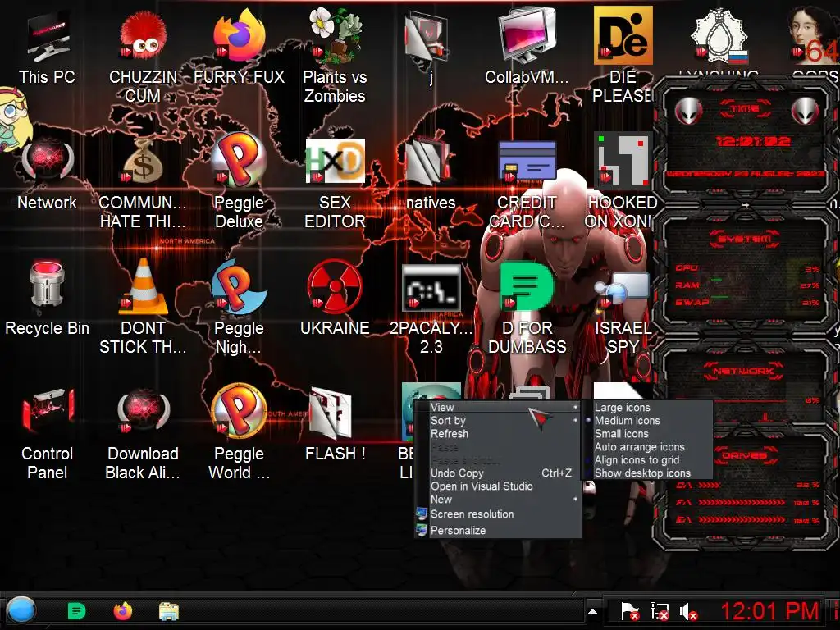Click the left alien head on Time gadget

[x=689, y=112]
